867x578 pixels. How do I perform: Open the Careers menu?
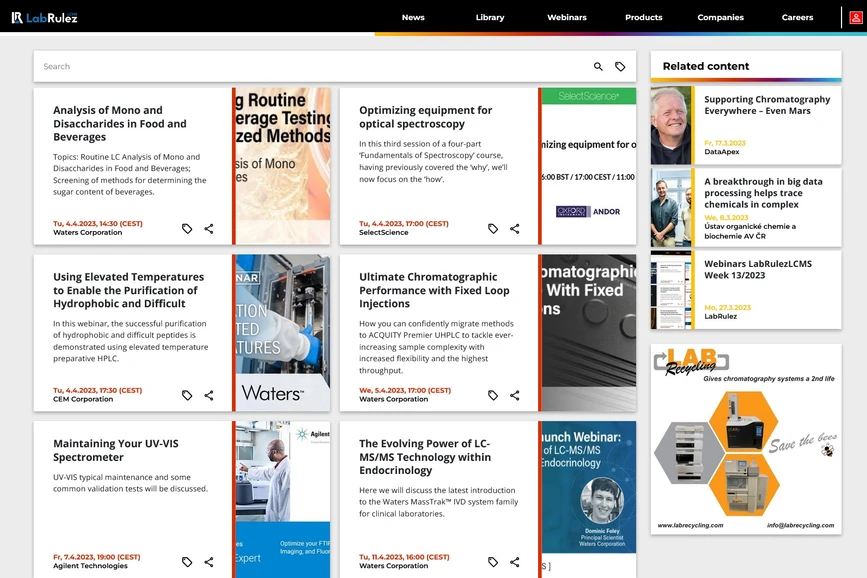[x=797, y=17]
